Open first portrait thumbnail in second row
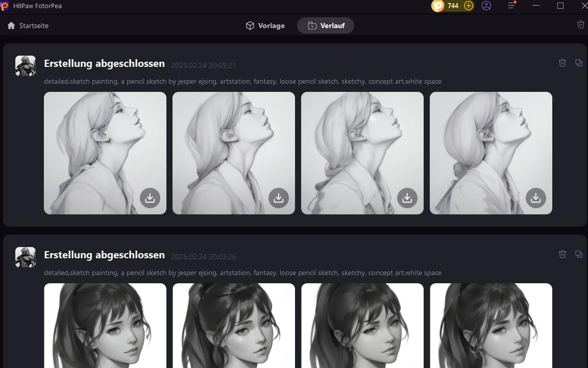 [x=105, y=326]
